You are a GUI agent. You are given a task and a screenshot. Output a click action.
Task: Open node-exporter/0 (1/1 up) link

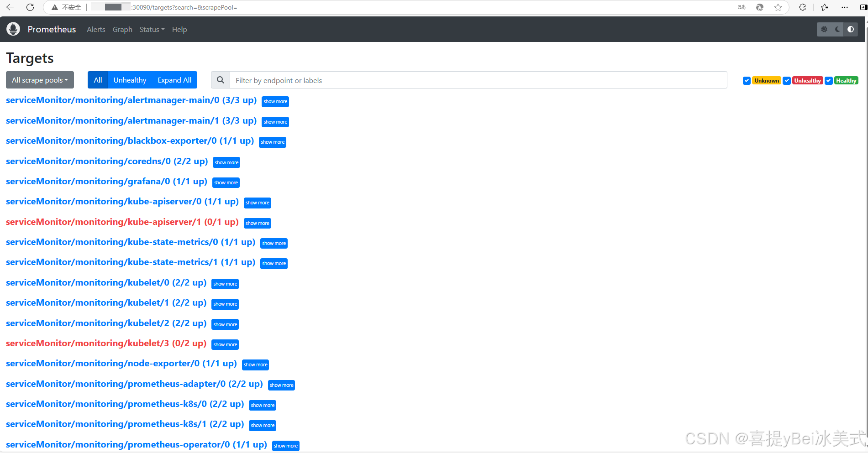point(121,364)
